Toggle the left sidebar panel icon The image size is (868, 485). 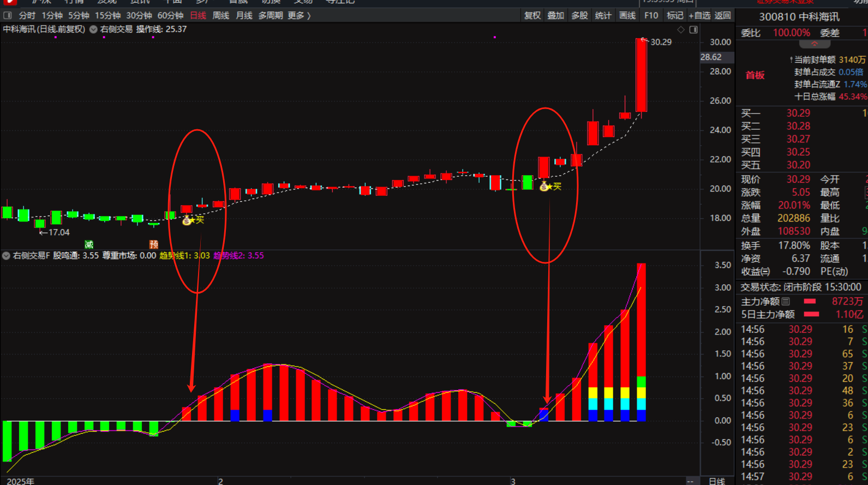point(8,15)
